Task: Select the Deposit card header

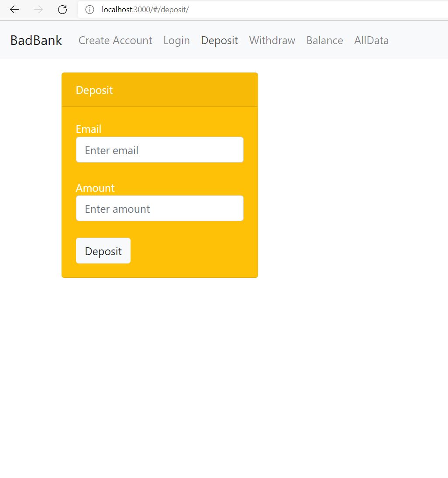Action: coord(94,90)
